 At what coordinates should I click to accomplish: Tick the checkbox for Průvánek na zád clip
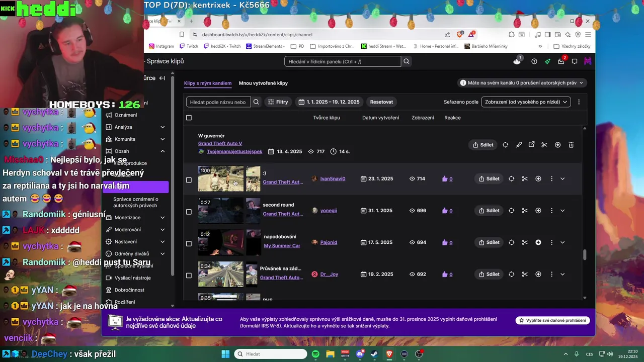(189, 276)
